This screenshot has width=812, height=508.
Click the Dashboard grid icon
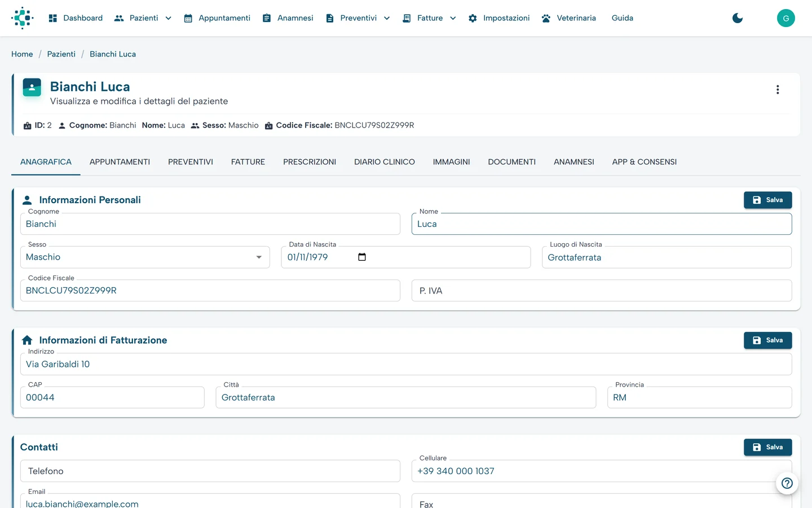pyautogui.click(x=53, y=18)
